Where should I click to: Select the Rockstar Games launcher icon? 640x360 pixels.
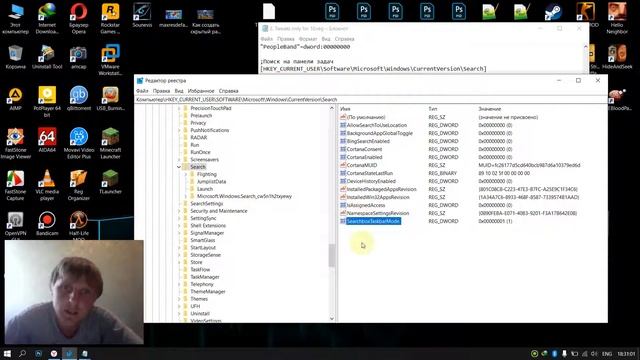tap(110, 18)
